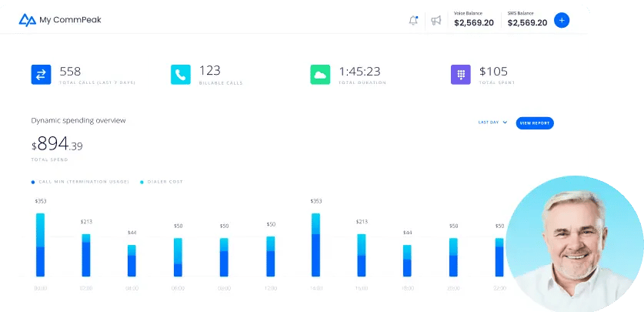Select the total duration cloud icon
The height and width of the screenshot is (312, 644).
click(320, 75)
